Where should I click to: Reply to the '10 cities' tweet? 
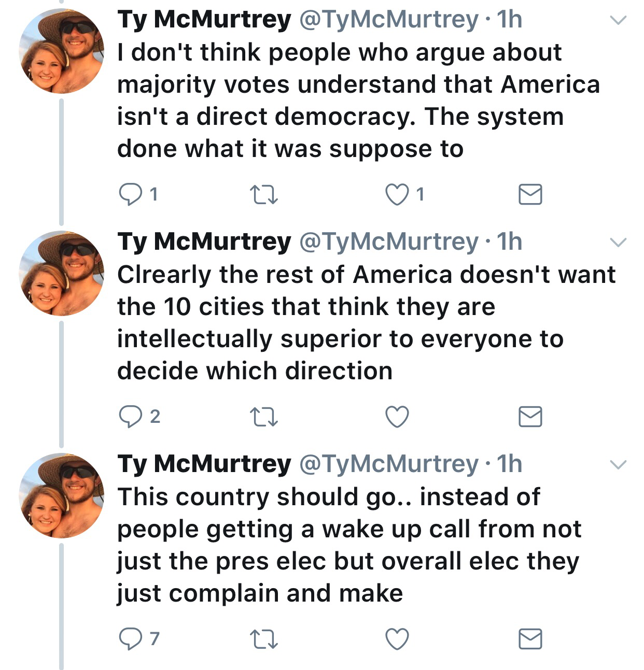(x=128, y=417)
